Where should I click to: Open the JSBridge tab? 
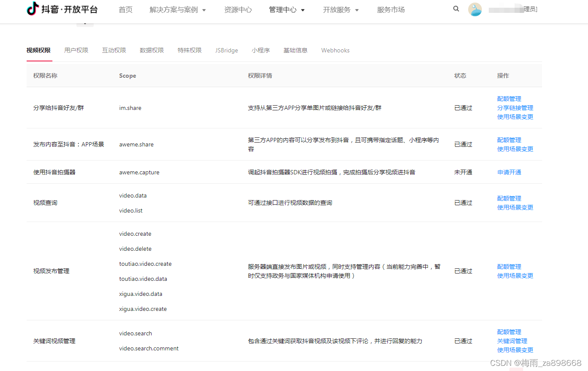227,50
